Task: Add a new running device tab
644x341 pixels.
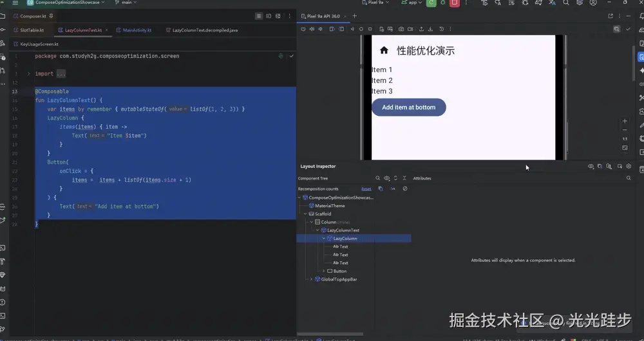Action: tap(354, 16)
